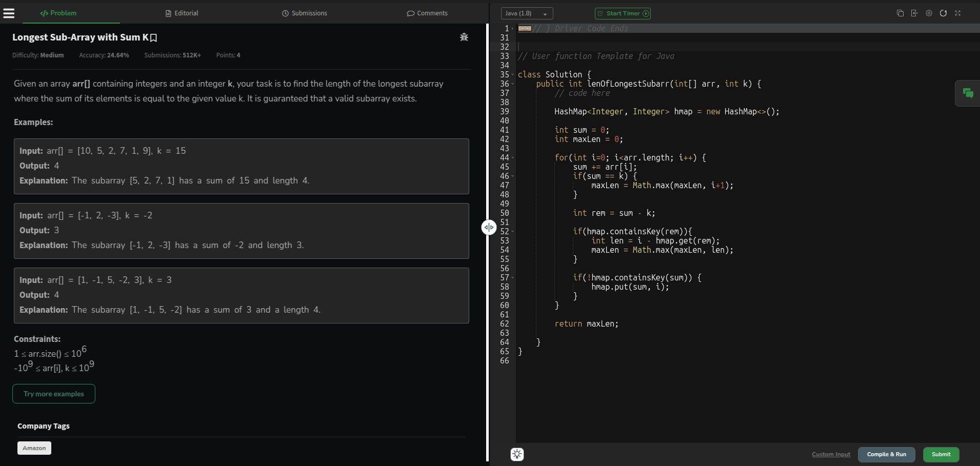The width and height of the screenshot is (980, 466).
Task: Open the hamburger menu
Action: coord(9,13)
